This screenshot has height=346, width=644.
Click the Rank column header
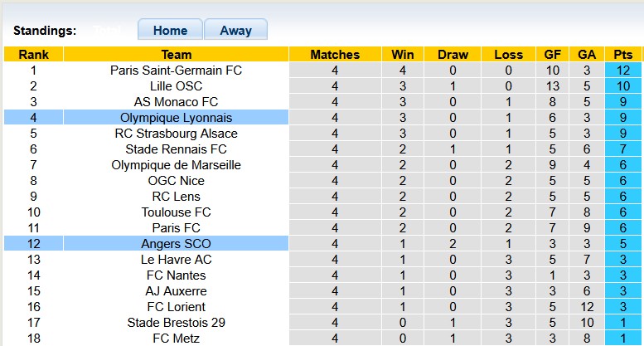[x=33, y=55]
